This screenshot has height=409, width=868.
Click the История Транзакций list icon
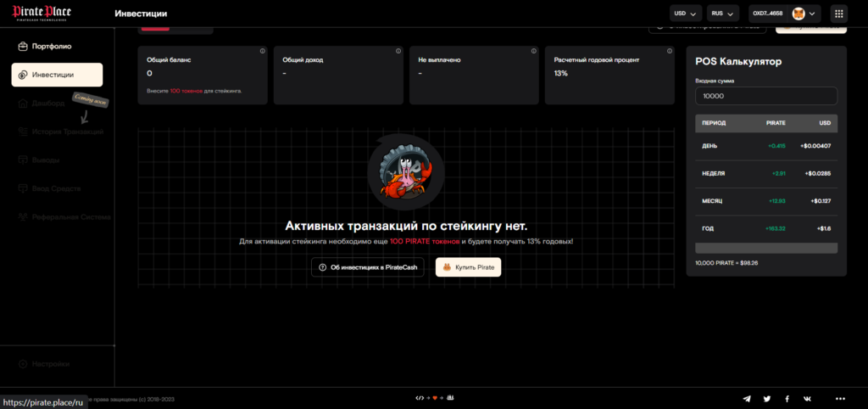tap(23, 132)
